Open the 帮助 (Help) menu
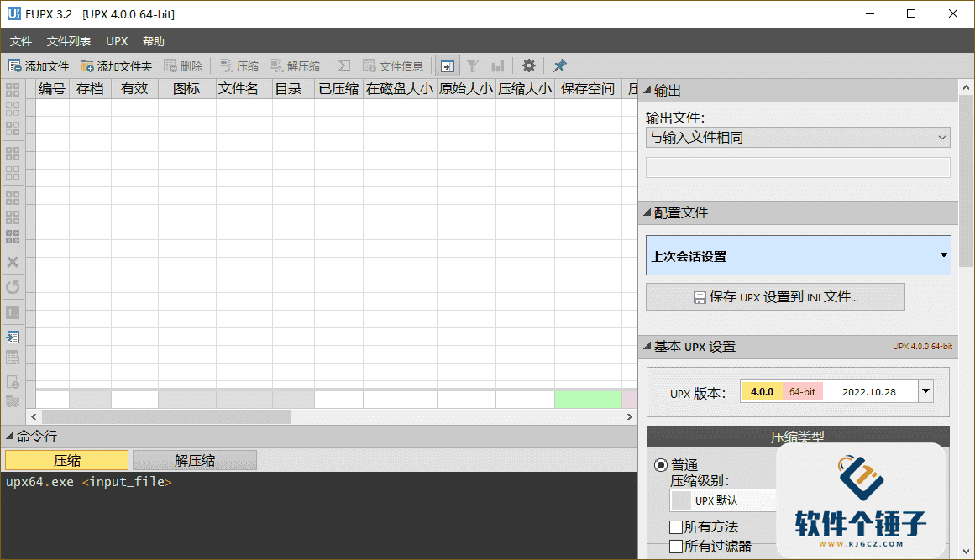 click(154, 40)
